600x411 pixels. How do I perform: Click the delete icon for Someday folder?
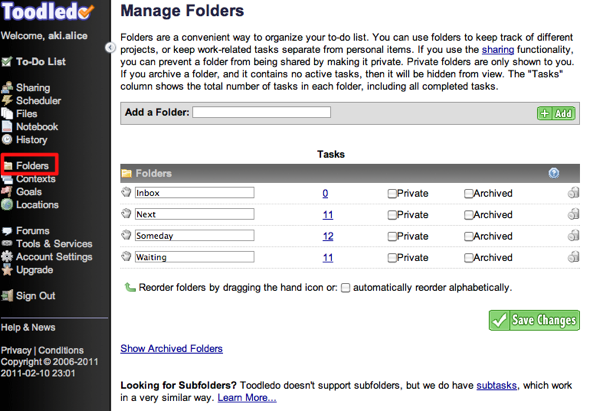(573, 235)
